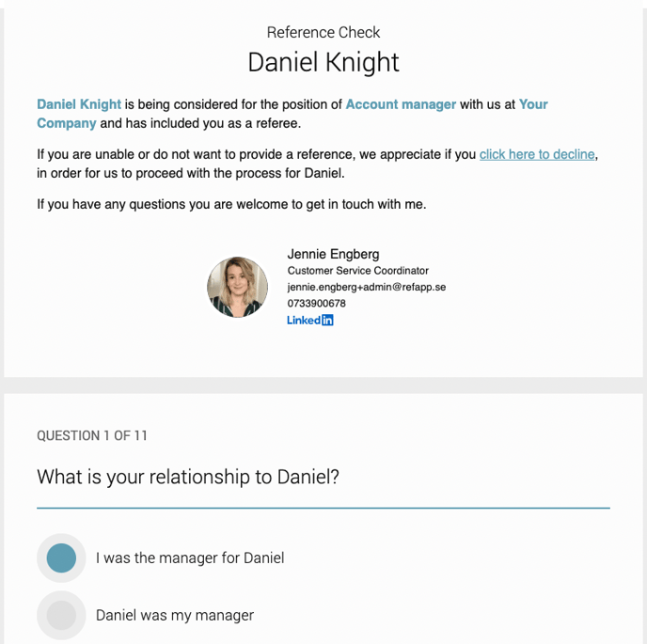Click the 'Reference Check' header label
The width and height of the screenshot is (647, 644).
click(323, 33)
